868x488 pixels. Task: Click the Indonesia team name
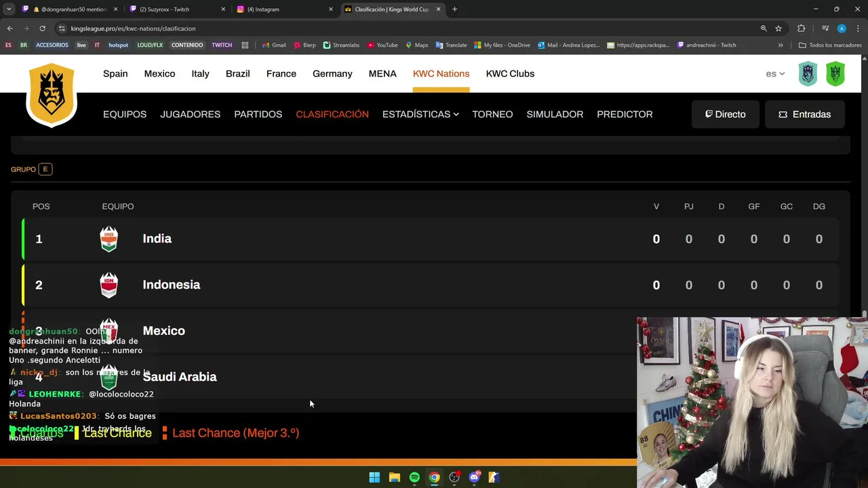tap(171, 285)
